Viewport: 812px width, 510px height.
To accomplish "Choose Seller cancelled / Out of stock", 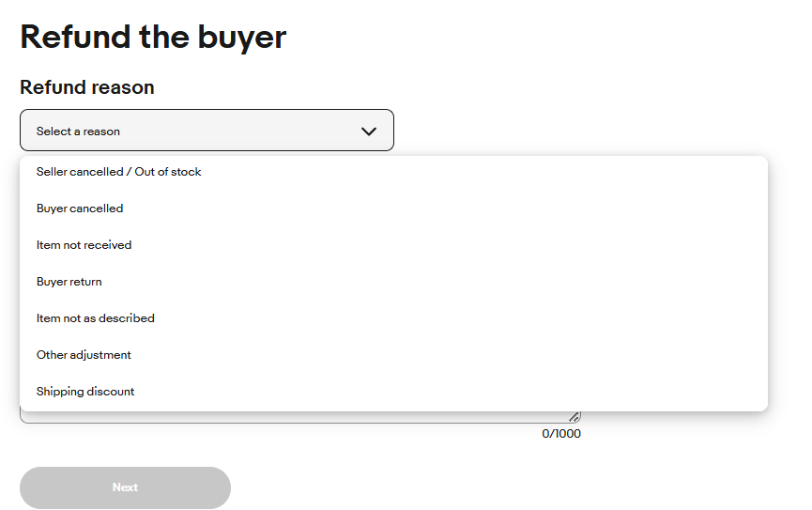I will [x=119, y=172].
